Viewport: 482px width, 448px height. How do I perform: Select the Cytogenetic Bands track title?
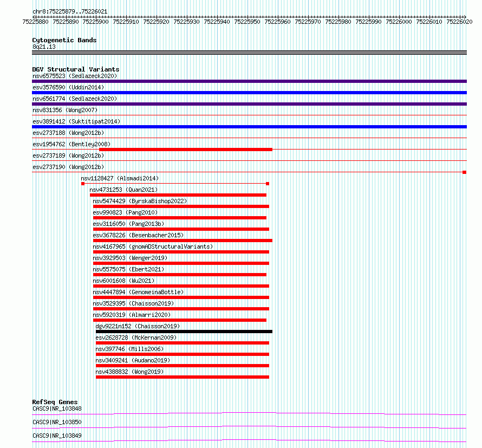pyautogui.click(x=64, y=40)
